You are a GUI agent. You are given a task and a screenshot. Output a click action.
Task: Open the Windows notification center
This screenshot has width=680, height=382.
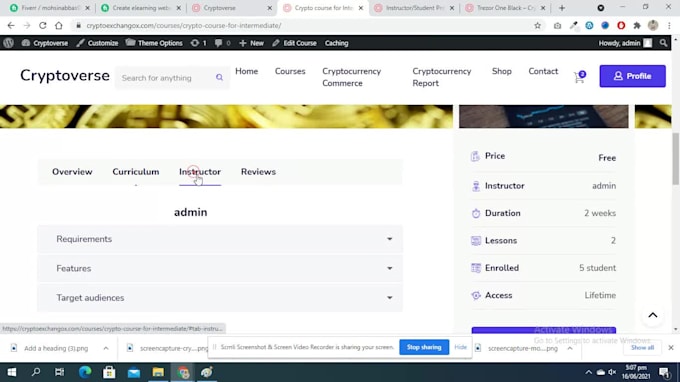click(x=664, y=372)
